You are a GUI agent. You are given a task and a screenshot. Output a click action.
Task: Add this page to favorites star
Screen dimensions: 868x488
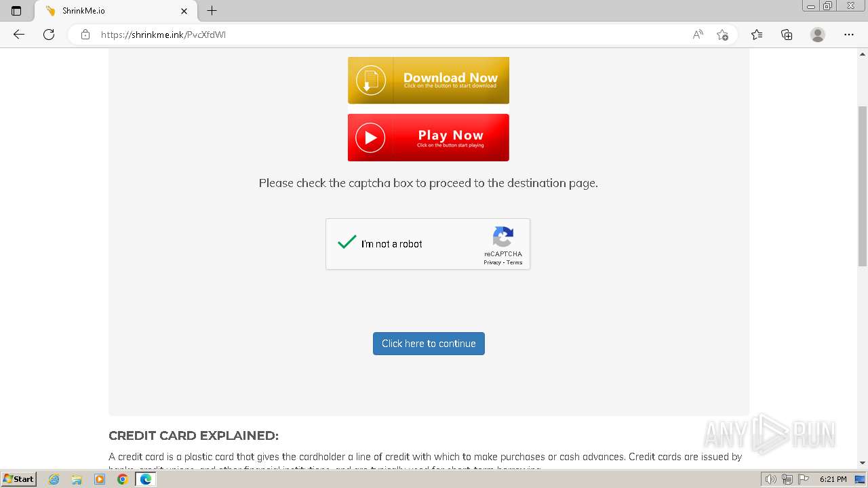(722, 35)
